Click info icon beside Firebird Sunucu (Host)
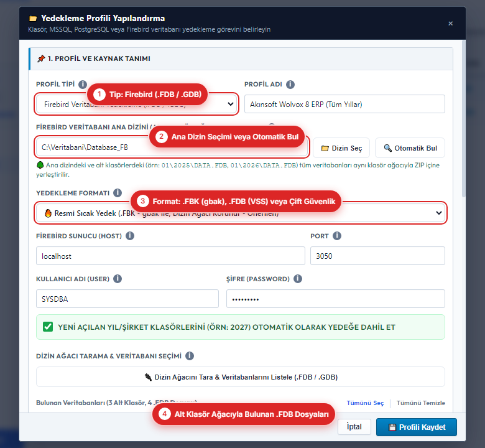This screenshot has width=485, height=448. click(x=130, y=236)
